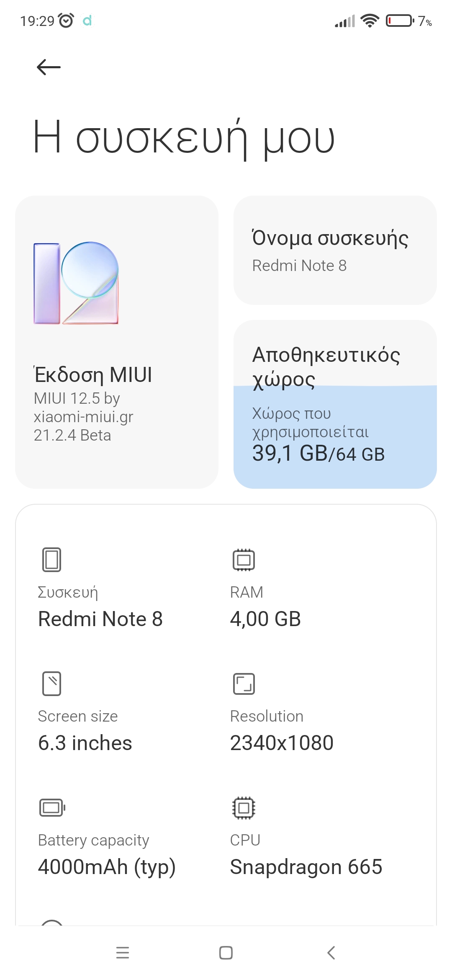Tap the CPU processor icon
Image resolution: width=452 pixels, height=980 pixels.
(x=244, y=807)
